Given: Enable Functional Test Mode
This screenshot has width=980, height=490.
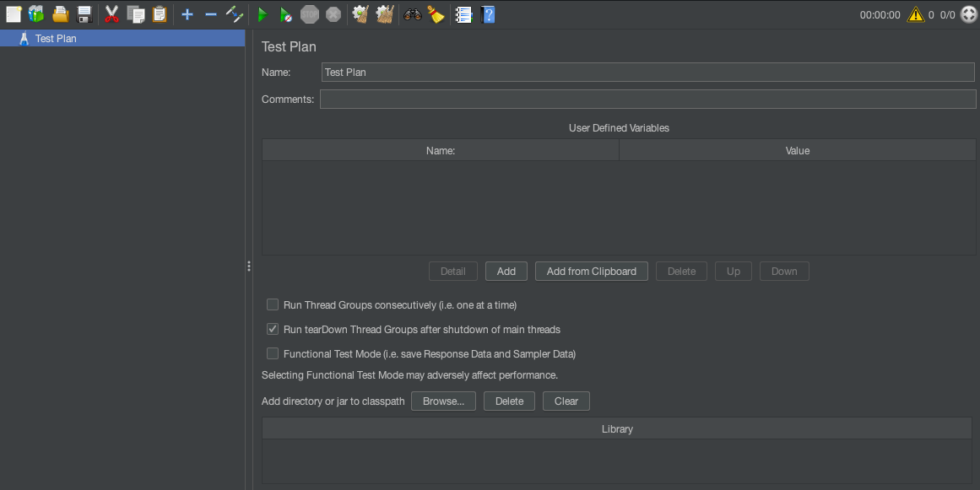Looking at the screenshot, I should click(x=273, y=353).
